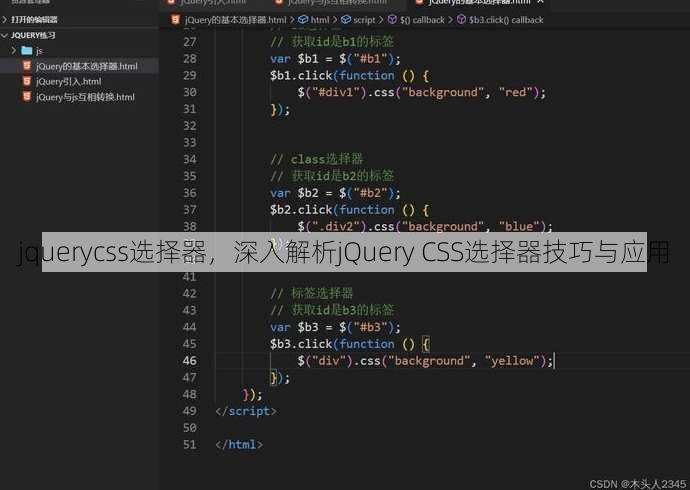Image resolution: width=690 pixels, height=490 pixels.
Task: Select the html breadcrumb segment
Action: click(320, 20)
